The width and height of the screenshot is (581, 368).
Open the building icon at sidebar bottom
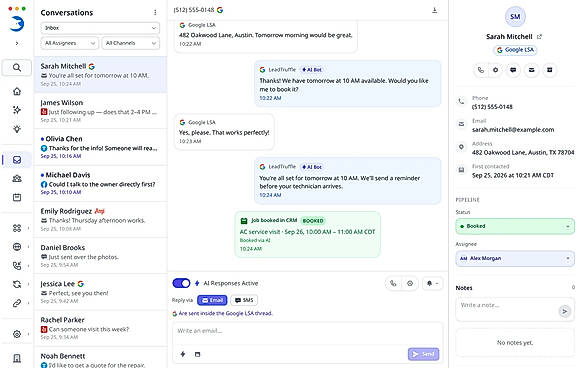tap(17, 358)
